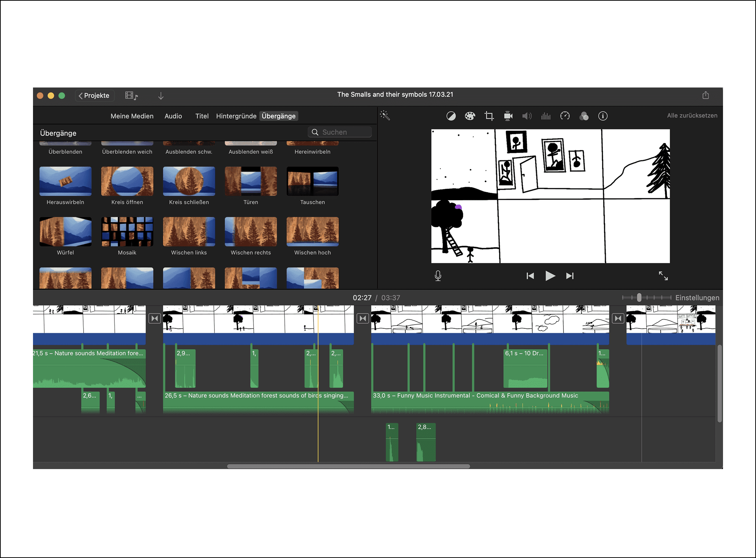This screenshot has width=756, height=558.
Task: Select the Übergänge tab
Action: click(279, 116)
